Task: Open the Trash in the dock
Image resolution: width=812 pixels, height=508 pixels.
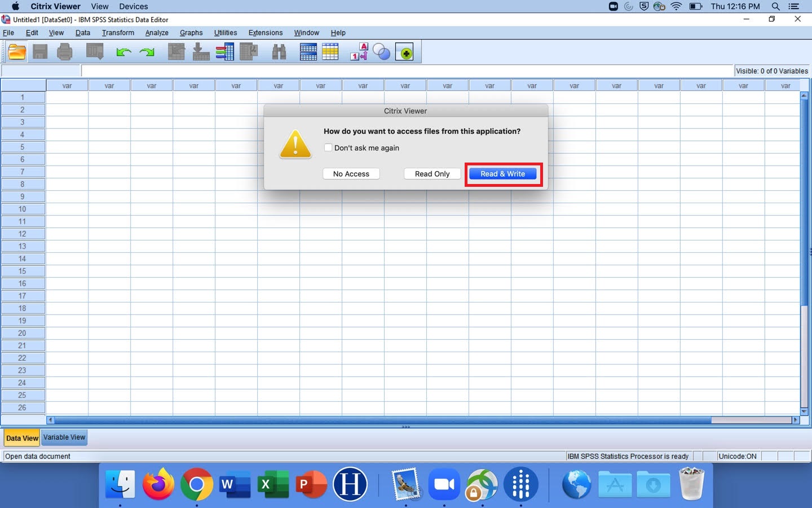Action: tap(691, 484)
